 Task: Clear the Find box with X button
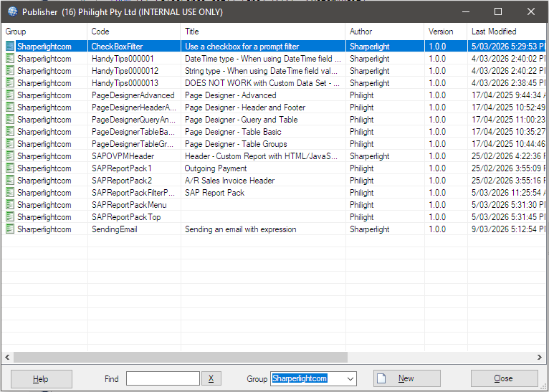click(211, 378)
